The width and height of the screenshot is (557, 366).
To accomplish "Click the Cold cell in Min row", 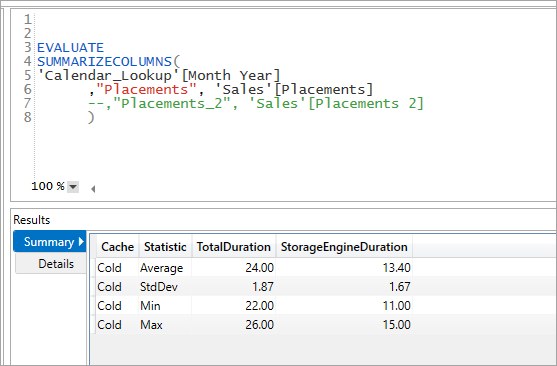I will click(x=117, y=306).
